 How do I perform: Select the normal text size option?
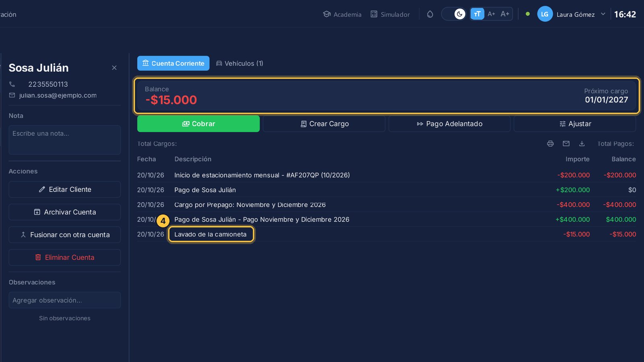point(477,14)
